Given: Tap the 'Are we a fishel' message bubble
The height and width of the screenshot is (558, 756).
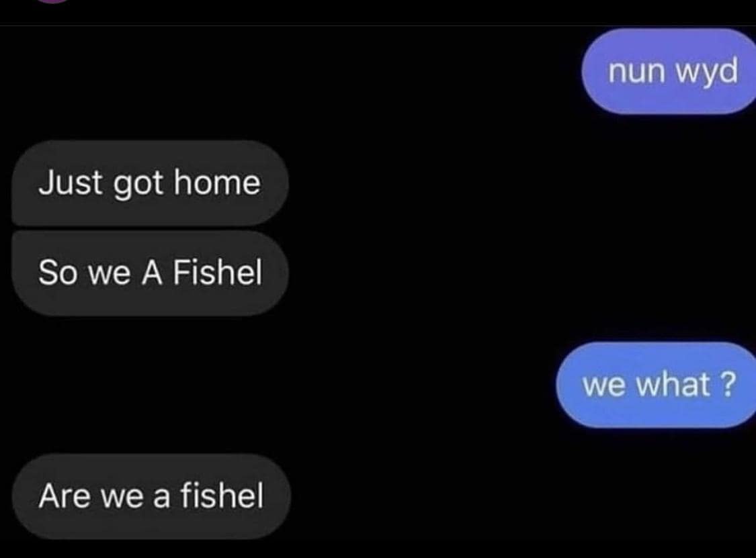Looking at the screenshot, I should click(151, 496).
